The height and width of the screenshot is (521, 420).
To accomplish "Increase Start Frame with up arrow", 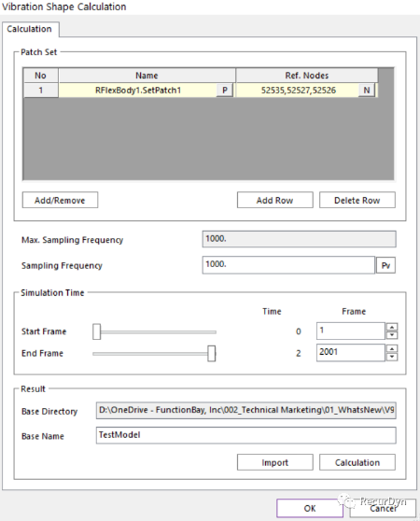I will (392, 327).
